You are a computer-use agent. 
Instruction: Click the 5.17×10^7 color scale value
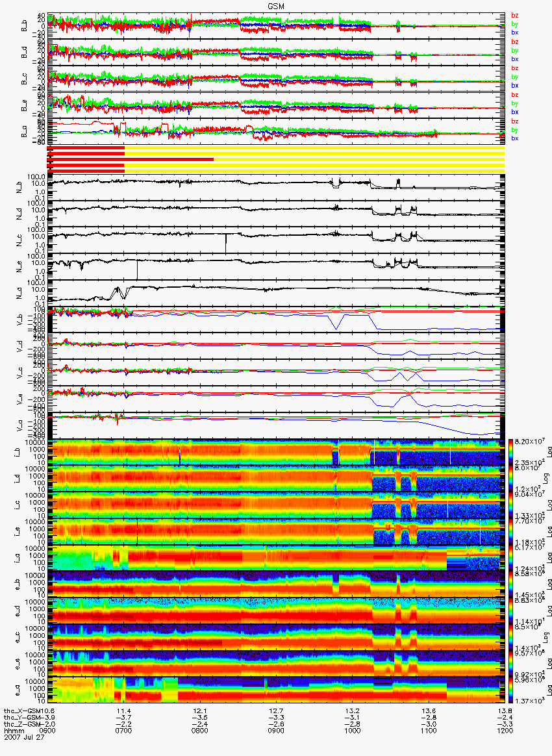click(529, 548)
